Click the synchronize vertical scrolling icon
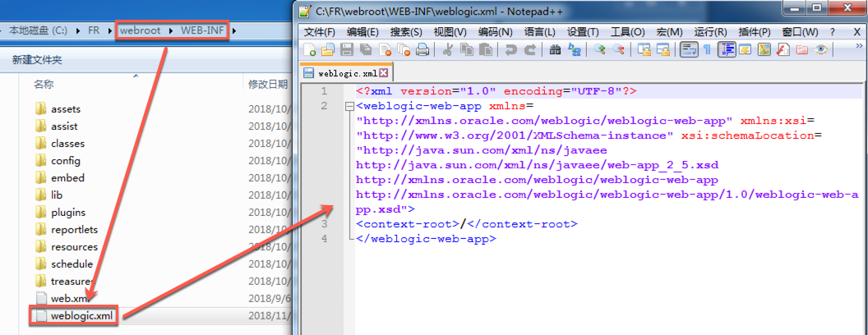The image size is (868, 335). [x=644, y=50]
